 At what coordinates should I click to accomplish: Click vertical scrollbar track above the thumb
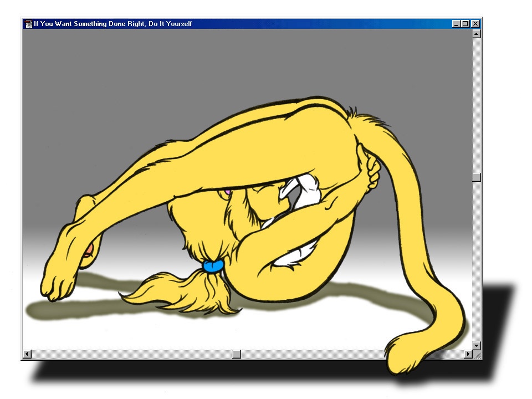click(x=477, y=105)
